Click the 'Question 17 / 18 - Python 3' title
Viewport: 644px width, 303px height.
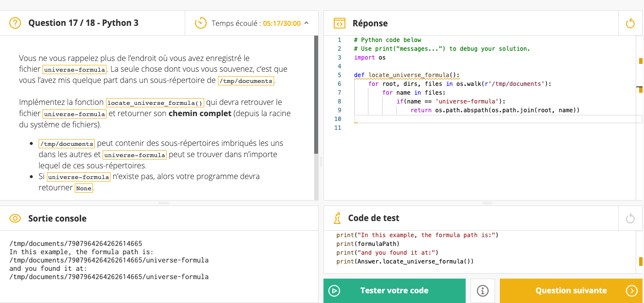pos(84,23)
